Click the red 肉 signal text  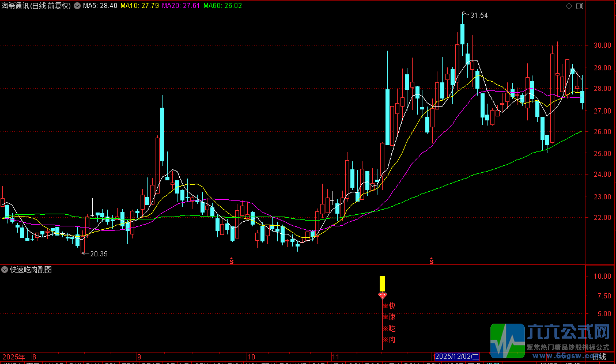click(x=392, y=340)
